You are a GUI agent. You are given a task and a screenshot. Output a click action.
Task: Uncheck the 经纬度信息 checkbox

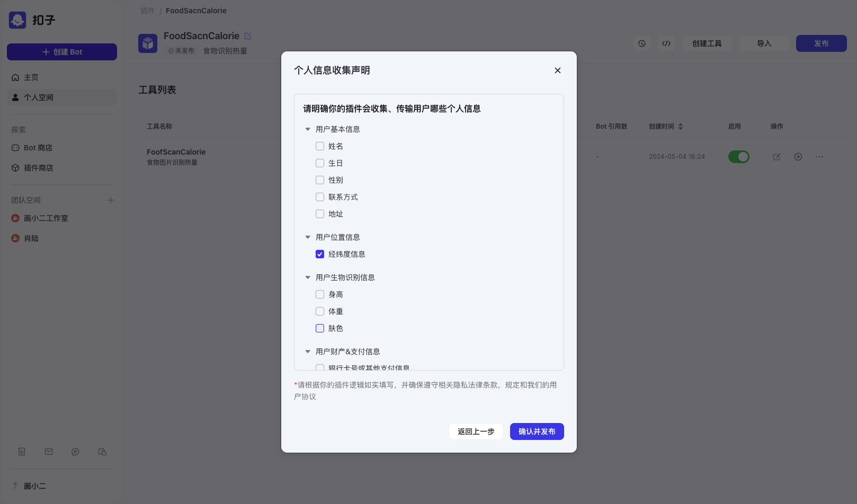pos(320,254)
